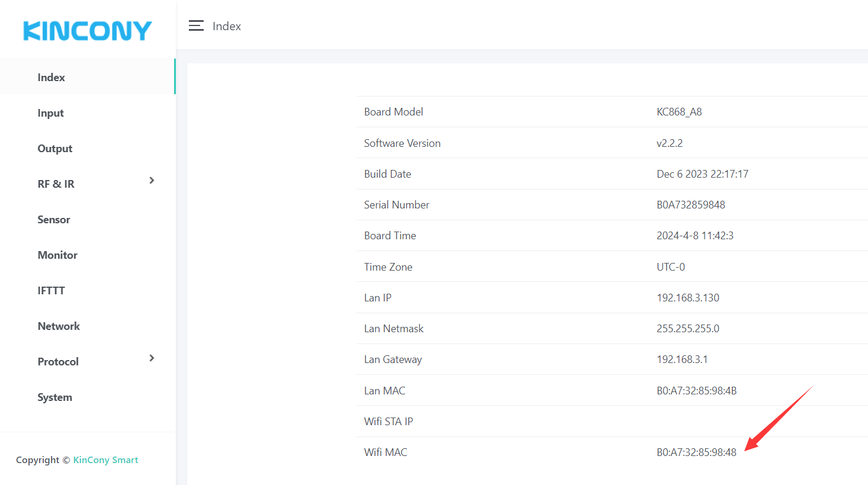Expand the Protocol submenu chevron
The height and width of the screenshot is (485, 868).
click(x=152, y=358)
